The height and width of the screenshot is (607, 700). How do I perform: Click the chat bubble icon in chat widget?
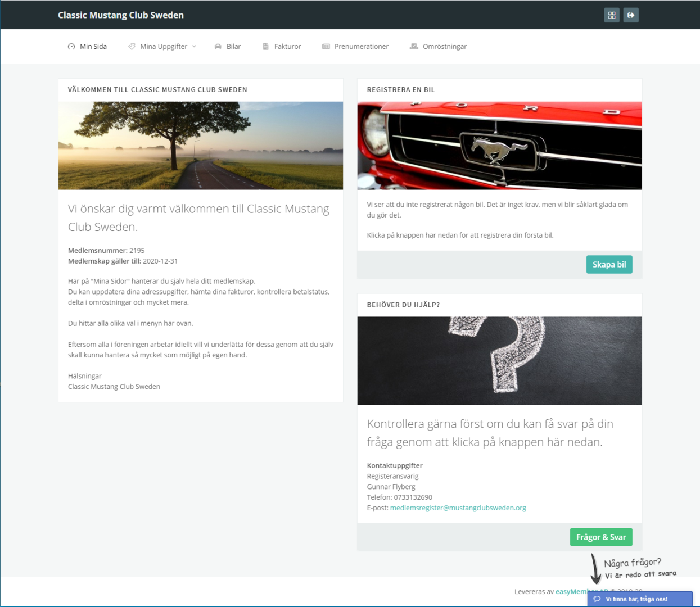point(597,599)
